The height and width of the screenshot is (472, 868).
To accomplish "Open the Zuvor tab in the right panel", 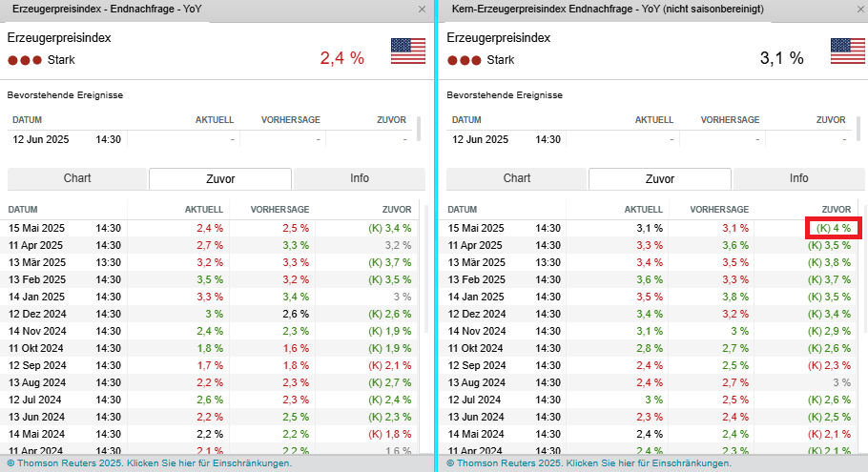I will [x=660, y=179].
